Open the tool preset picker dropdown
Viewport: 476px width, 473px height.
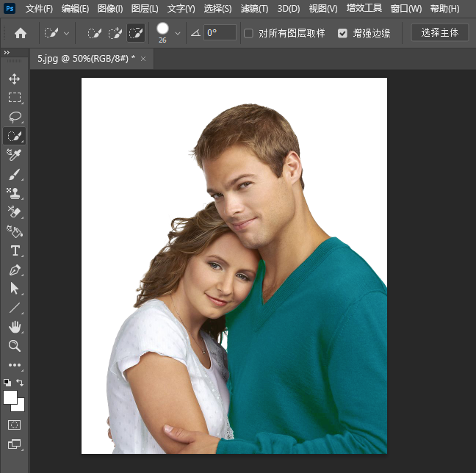tap(67, 33)
